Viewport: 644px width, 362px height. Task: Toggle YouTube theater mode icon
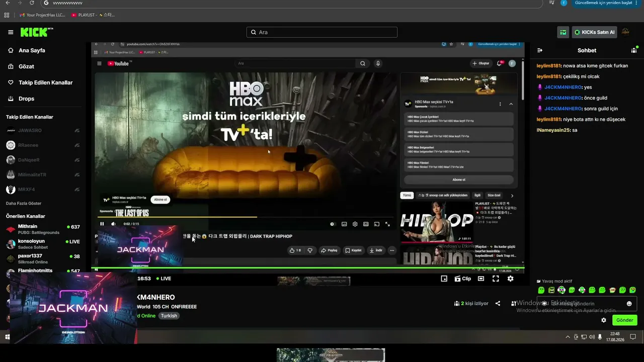click(x=366, y=224)
